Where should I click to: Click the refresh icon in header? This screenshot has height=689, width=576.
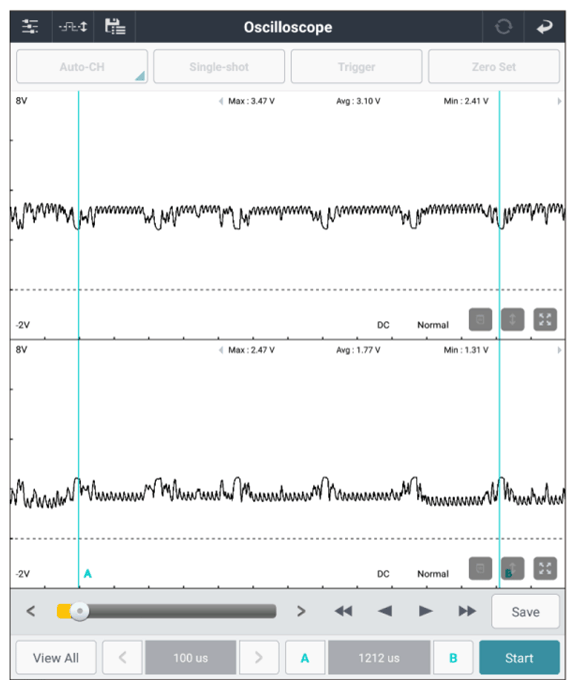[x=503, y=27]
